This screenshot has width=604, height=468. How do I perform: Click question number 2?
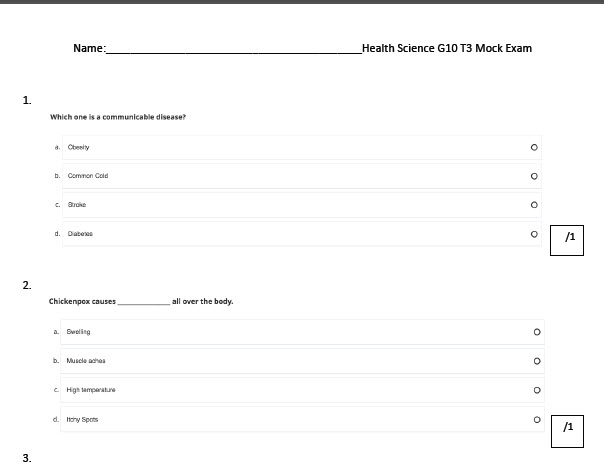coord(26,286)
